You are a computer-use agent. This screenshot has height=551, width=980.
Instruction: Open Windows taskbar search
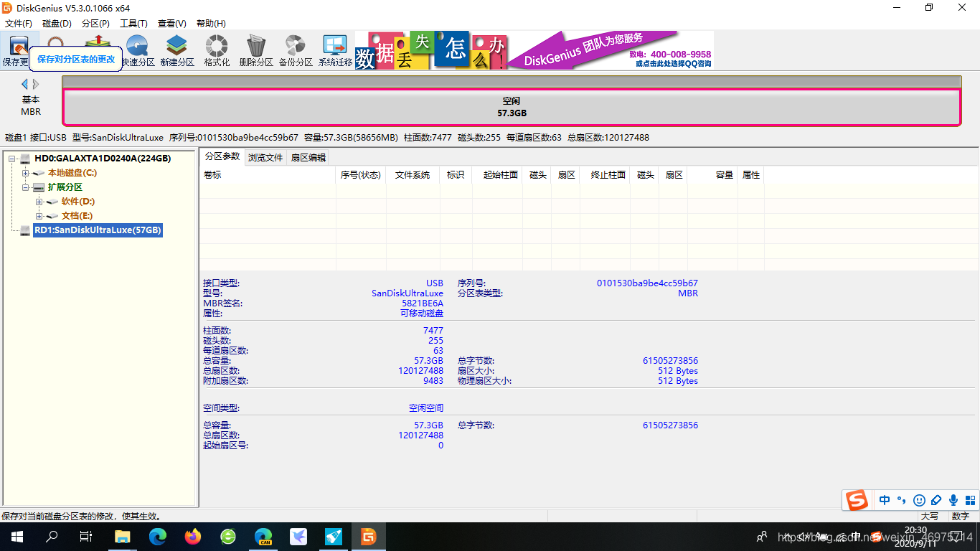tap(52, 537)
